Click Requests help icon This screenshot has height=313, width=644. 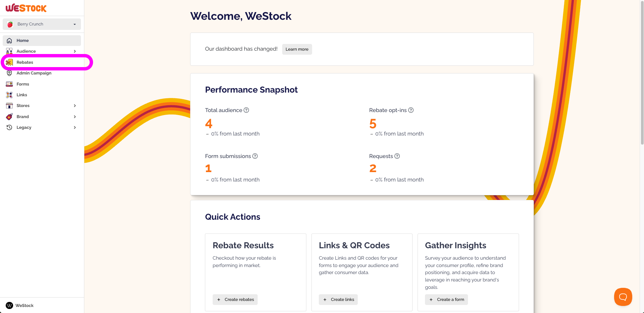click(x=397, y=156)
